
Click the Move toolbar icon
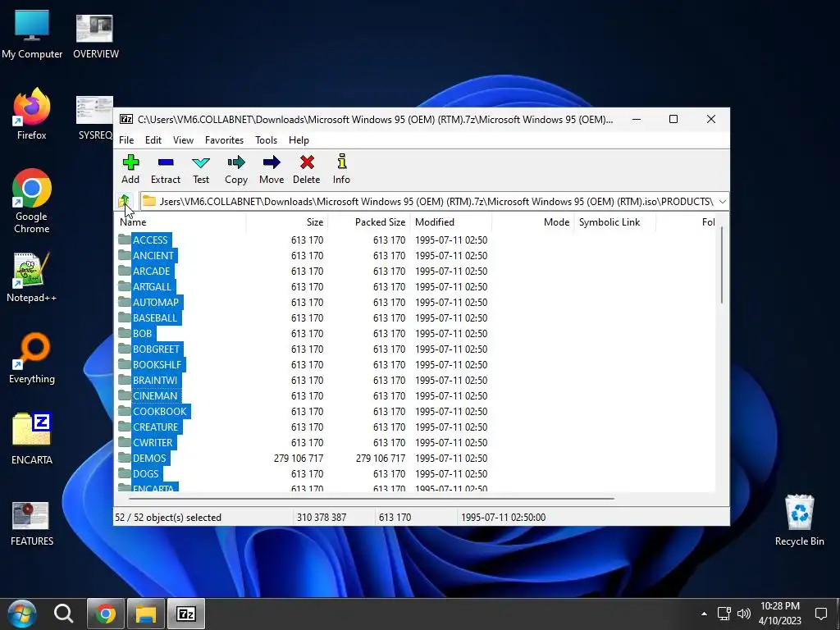pos(272,162)
